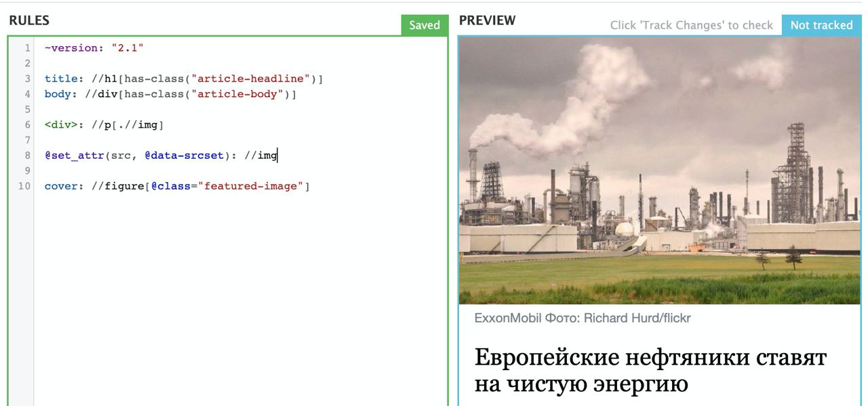Image resolution: width=868 pixels, height=406 pixels.
Task: Click the "2.1" version string
Action: pos(127,48)
